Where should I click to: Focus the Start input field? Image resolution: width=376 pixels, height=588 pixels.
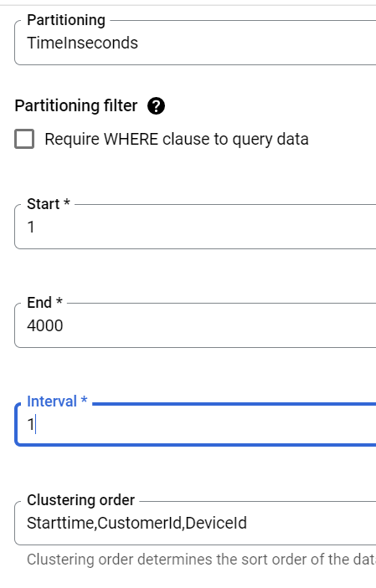click(195, 227)
